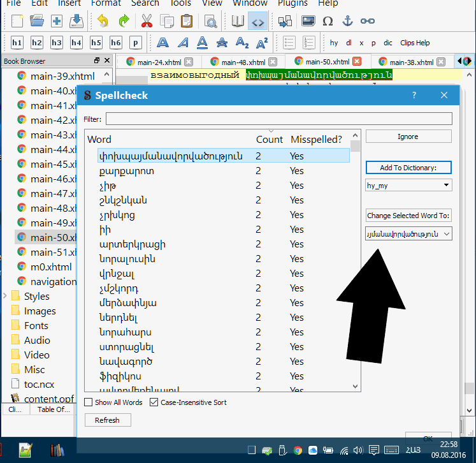The height and width of the screenshot is (463, 476).
Task: Click the Insert Link chain icon
Action: [x=367, y=21]
